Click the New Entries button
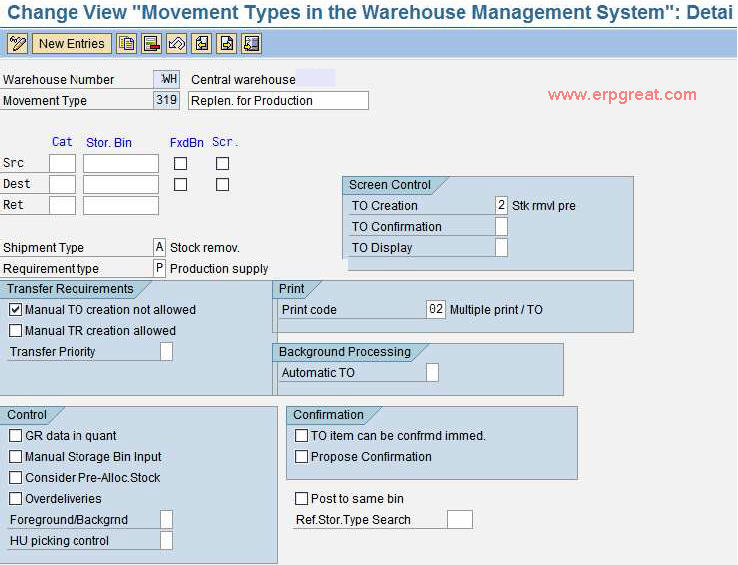738x565 pixels. [72, 44]
